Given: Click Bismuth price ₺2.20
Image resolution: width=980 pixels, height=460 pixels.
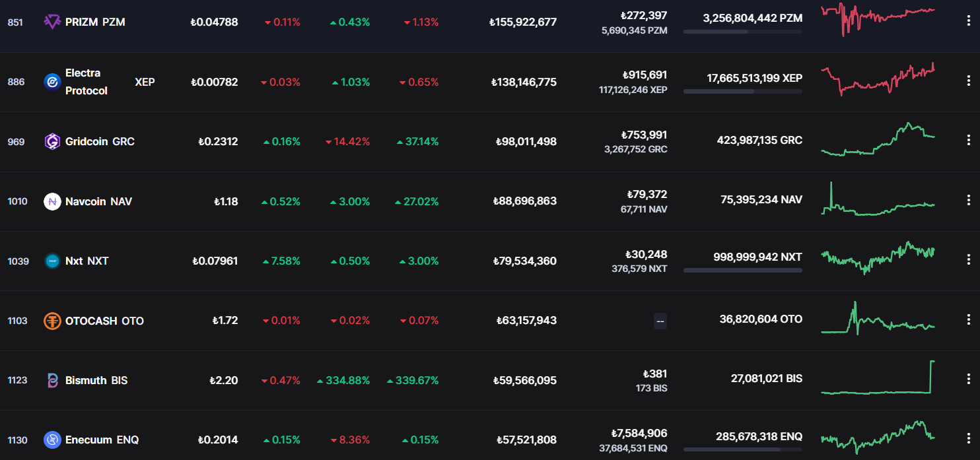Looking at the screenshot, I should click(x=223, y=380).
